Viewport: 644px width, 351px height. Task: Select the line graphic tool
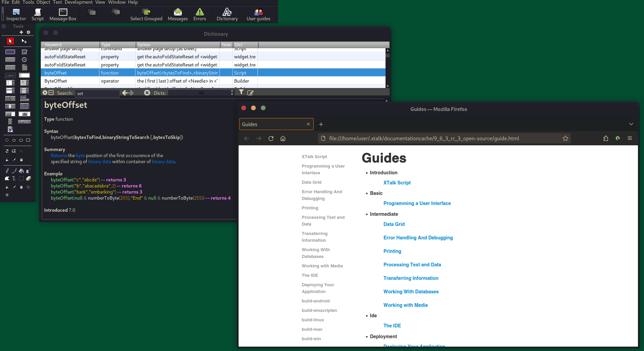(x=21, y=151)
